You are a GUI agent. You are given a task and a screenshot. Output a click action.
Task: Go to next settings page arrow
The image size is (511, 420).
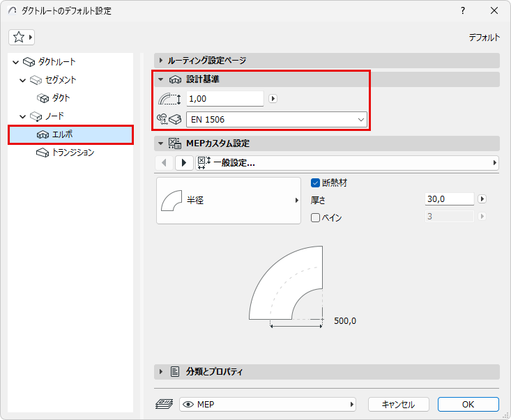[x=184, y=162]
